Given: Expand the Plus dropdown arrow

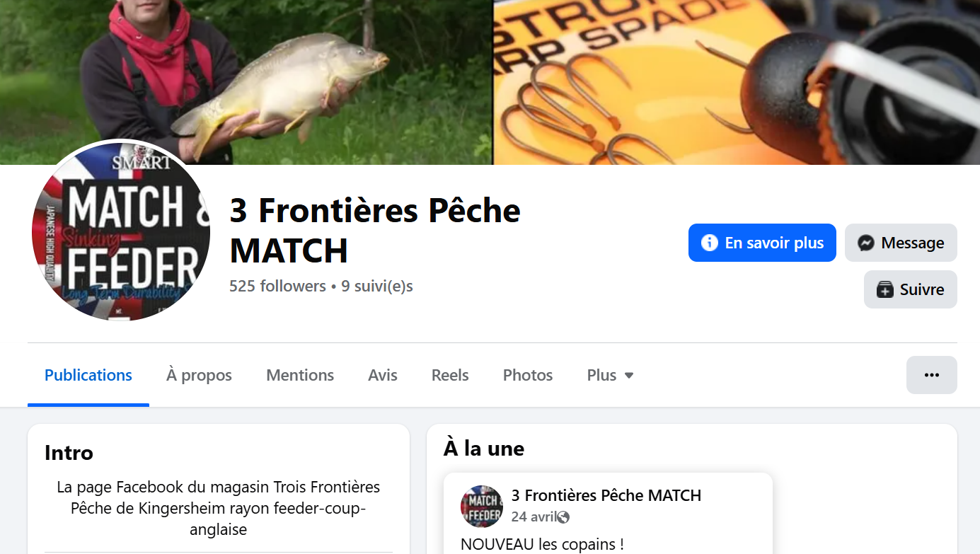Looking at the screenshot, I should (x=628, y=376).
